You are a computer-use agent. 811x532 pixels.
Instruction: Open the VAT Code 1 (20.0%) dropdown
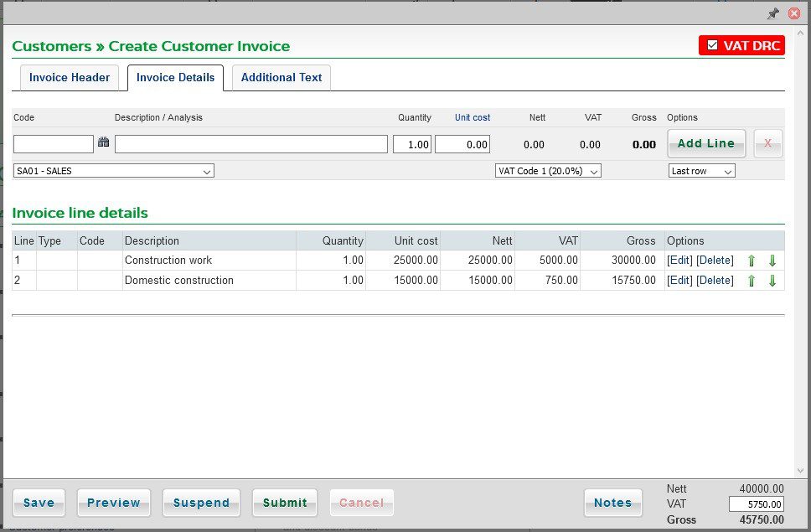click(x=548, y=170)
